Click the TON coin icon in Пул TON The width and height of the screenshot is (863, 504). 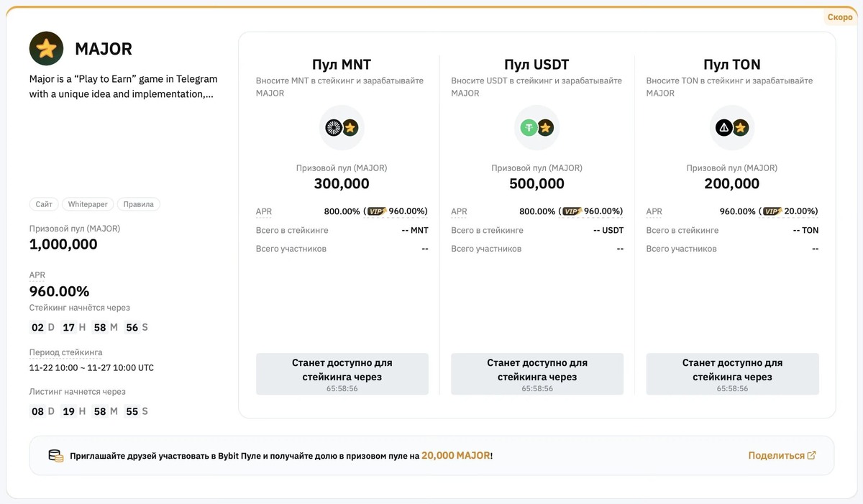[x=722, y=127]
